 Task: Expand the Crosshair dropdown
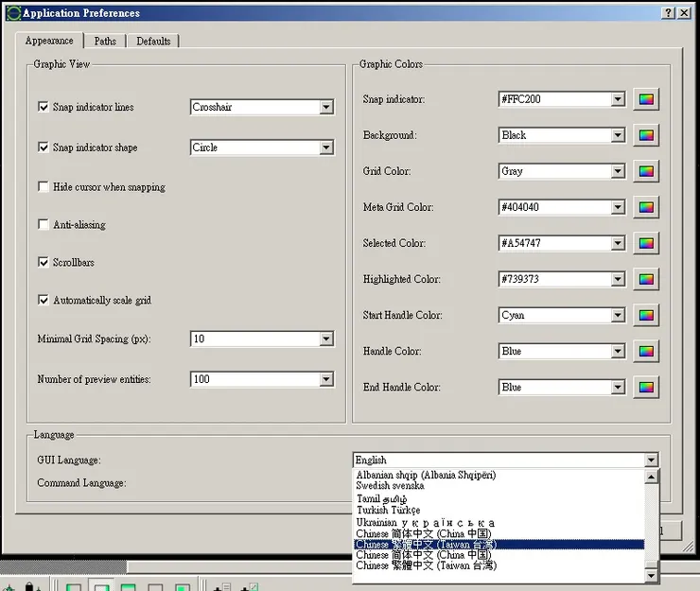click(326, 107)
